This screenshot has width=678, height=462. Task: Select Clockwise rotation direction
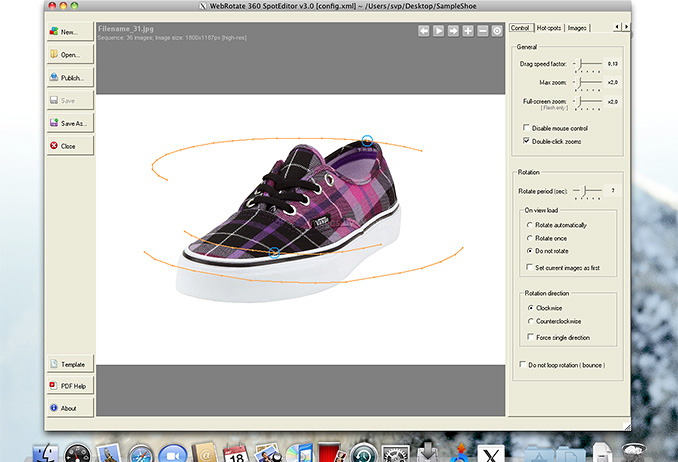tap(531, 308)
